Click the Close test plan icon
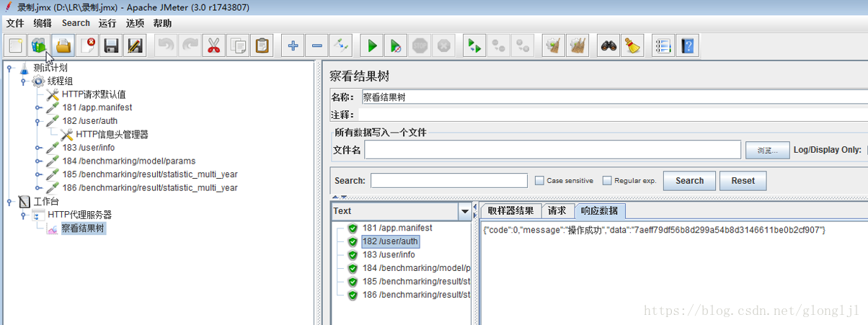 point(87,46)
